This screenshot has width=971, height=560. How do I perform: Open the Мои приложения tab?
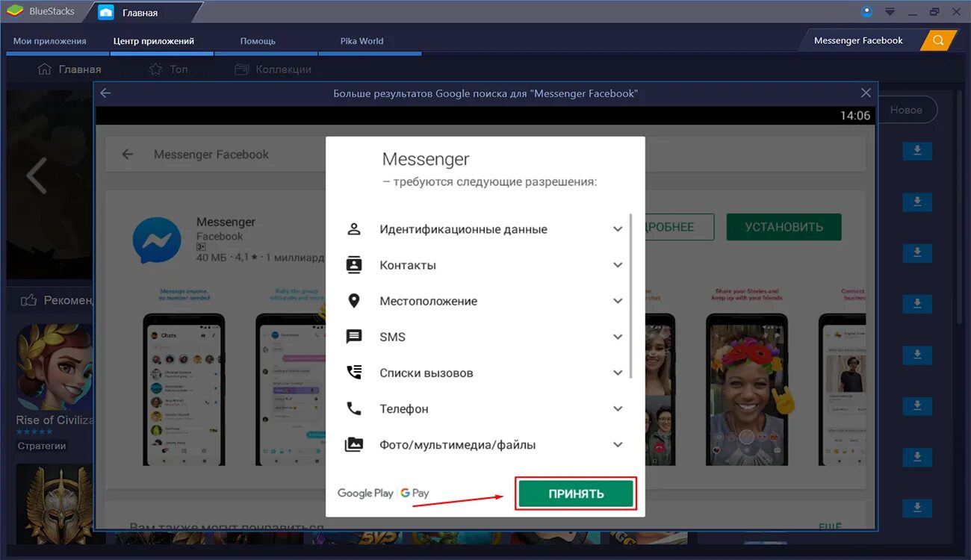click(50, 41)
